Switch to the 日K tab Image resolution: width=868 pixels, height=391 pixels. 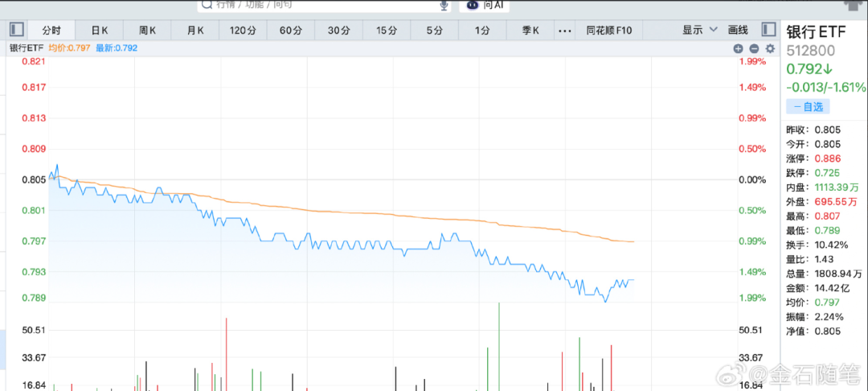[99, 31]
